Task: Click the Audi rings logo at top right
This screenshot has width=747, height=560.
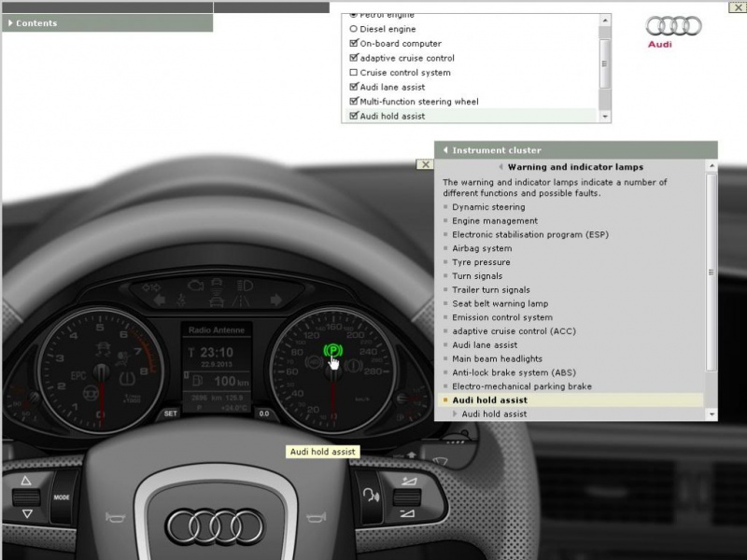Action: point(673,26)
